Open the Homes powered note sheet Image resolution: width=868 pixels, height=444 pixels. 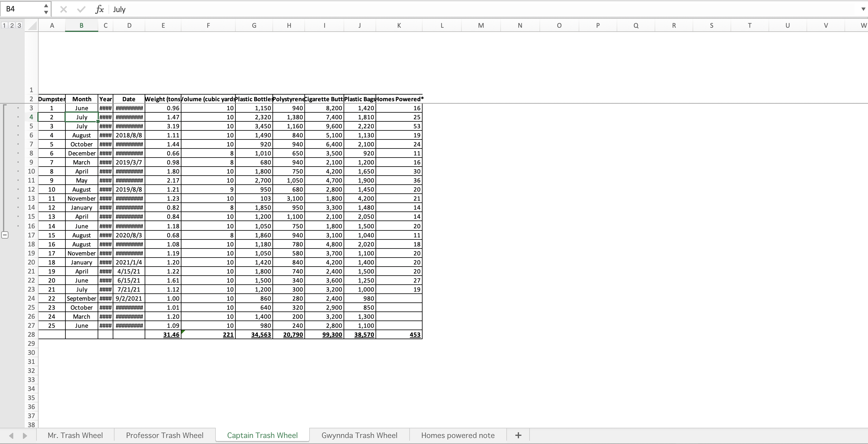(x=458, y=435)
